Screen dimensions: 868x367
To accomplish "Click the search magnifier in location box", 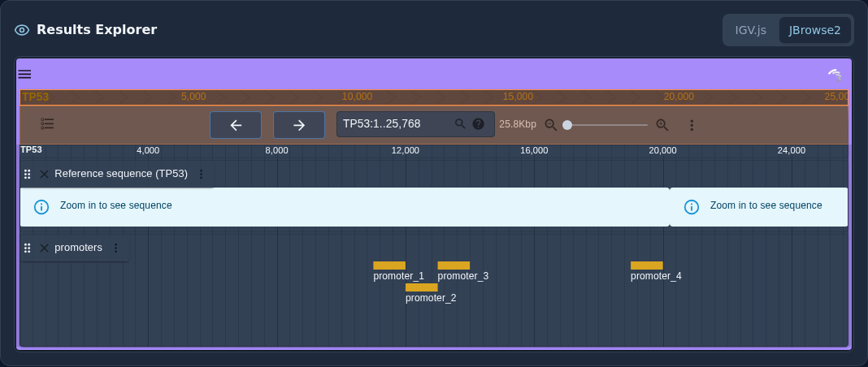I will coord(460,123).
